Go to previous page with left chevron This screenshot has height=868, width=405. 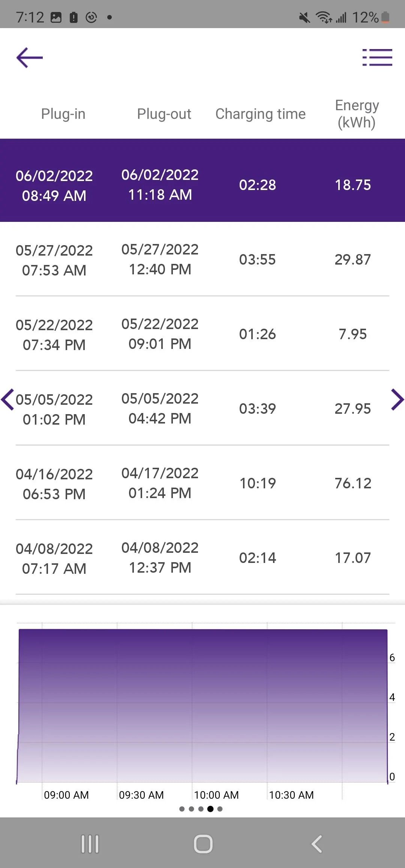click(7, 400)
